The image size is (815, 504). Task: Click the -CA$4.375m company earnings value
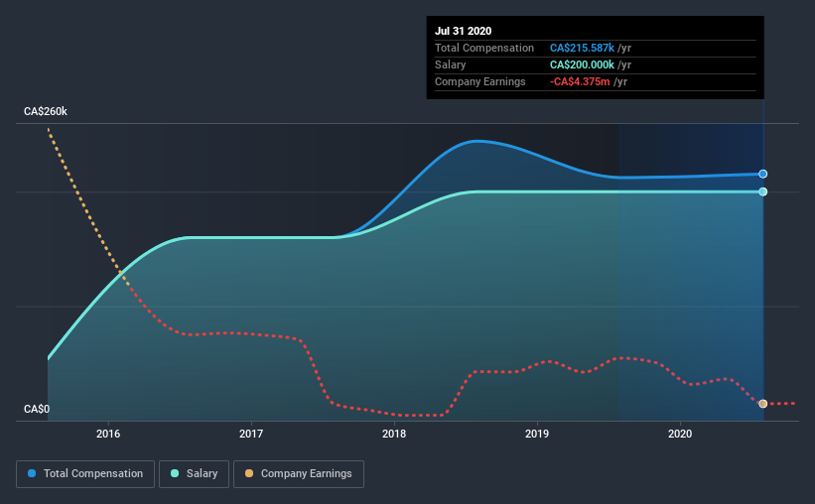(580, 81)
